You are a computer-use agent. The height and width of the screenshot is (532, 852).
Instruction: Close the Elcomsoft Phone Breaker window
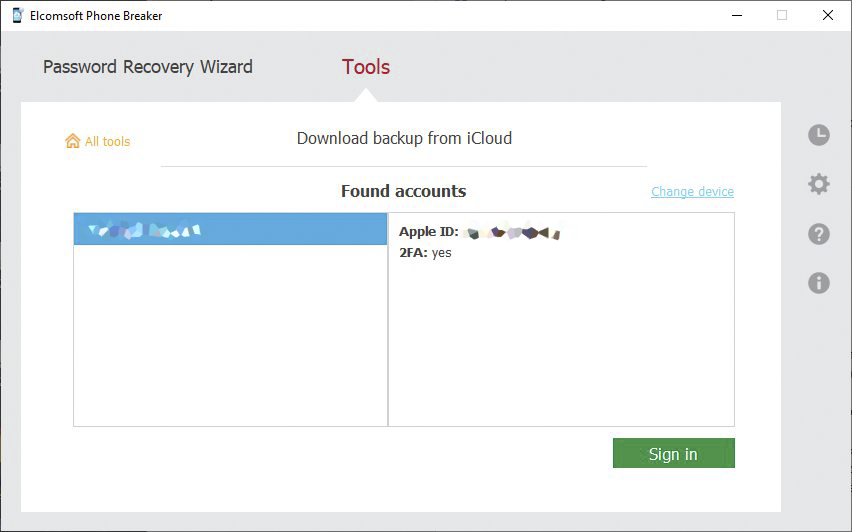828,15
